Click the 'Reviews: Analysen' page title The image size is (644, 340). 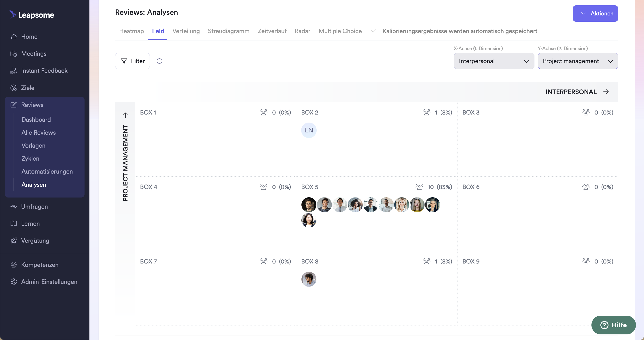point(146,12)
